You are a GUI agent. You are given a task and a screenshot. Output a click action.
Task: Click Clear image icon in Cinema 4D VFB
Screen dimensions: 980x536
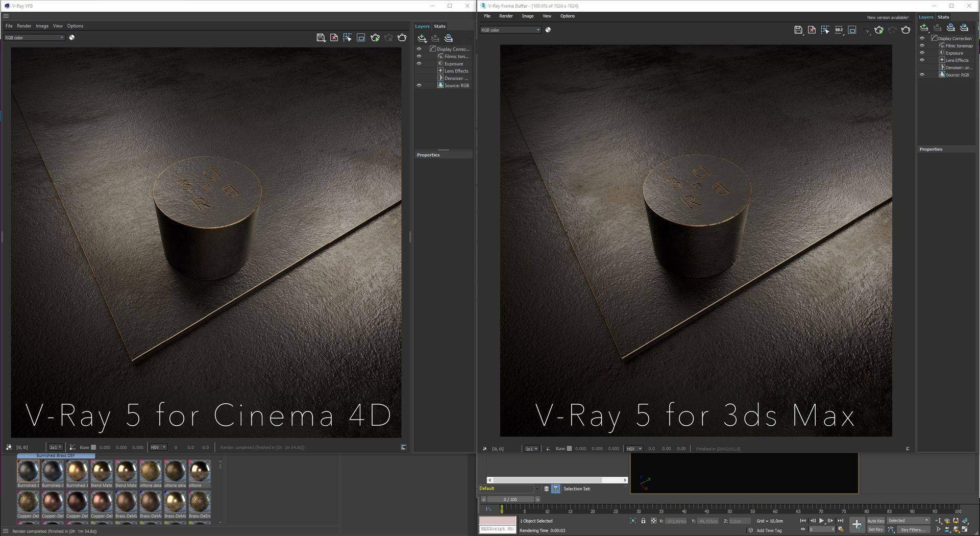tap(334, 38)
